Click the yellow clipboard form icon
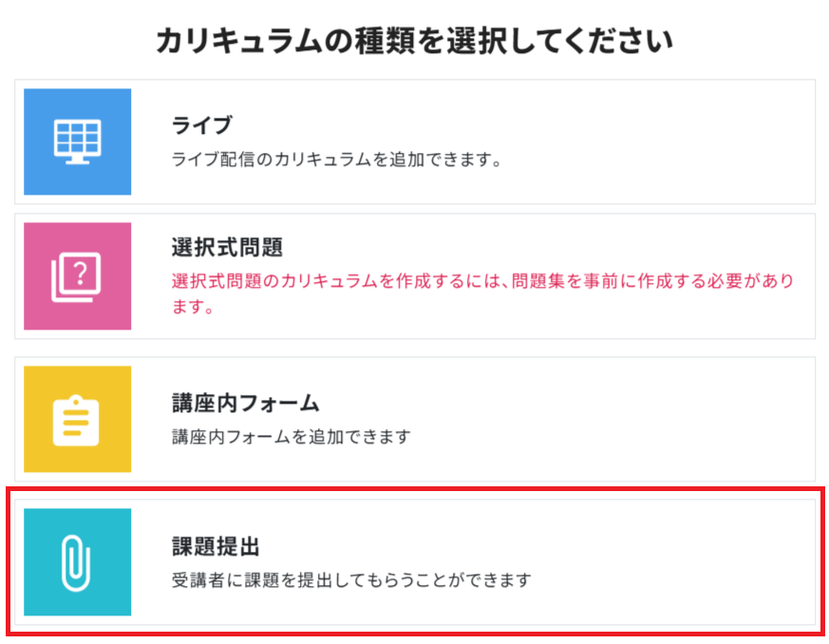 pos(77,419)
